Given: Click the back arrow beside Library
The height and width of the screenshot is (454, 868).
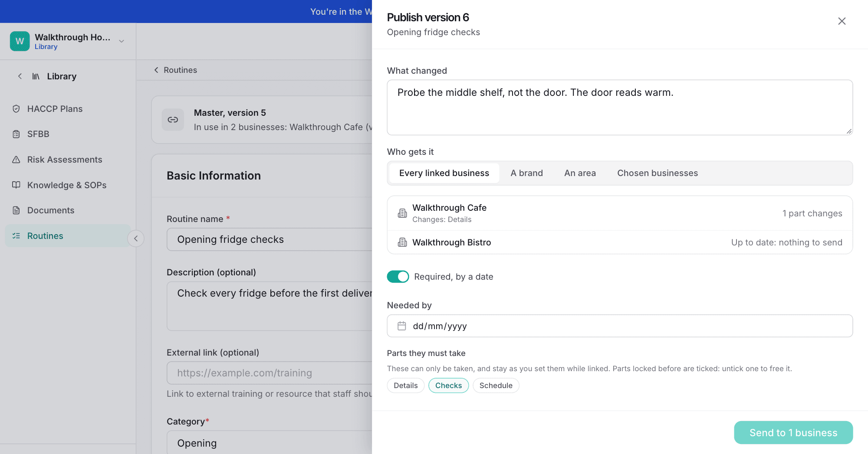Looking at the screenshot, I should pyautogui.click(x=20, y=76).
